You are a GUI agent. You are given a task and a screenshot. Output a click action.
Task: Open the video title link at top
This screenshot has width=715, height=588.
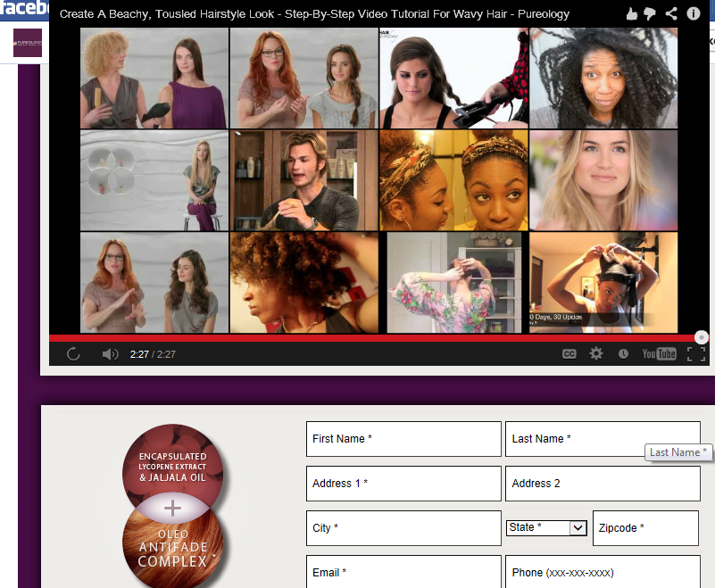[314, 14]
